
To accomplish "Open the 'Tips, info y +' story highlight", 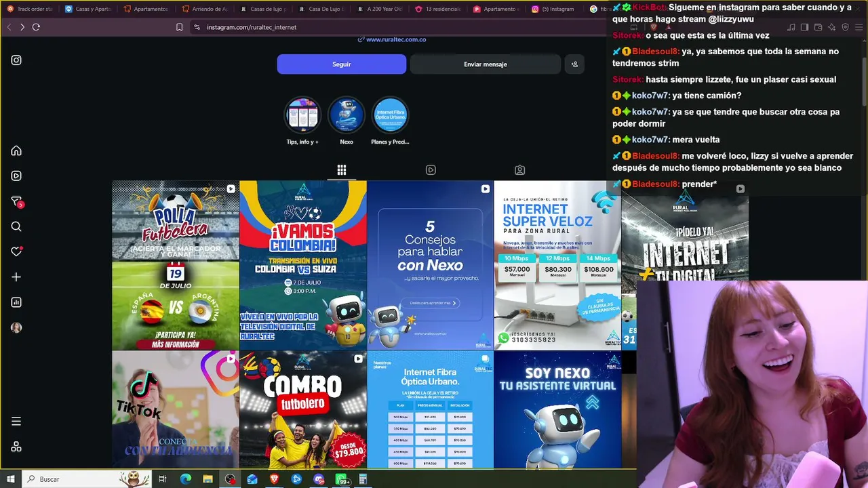I will [302, 115].
